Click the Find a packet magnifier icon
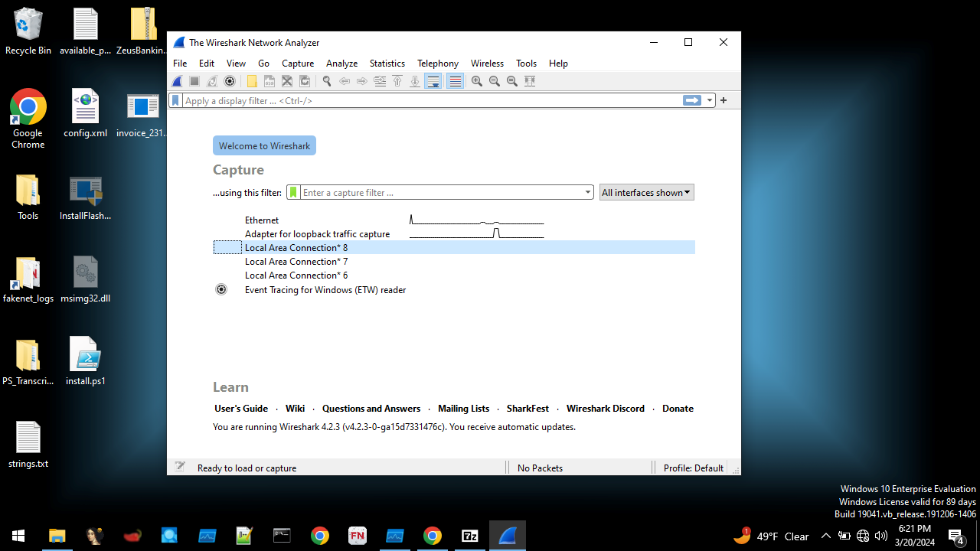 click(326, 80)
